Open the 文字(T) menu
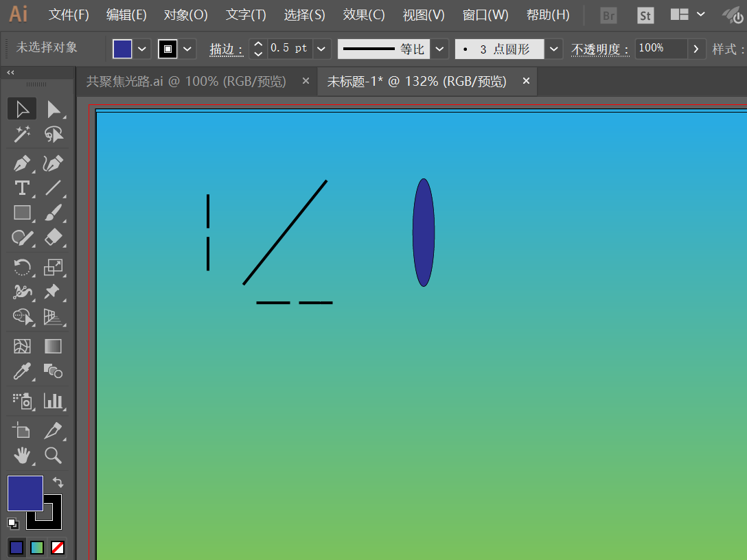The height and width of the screenshot is (560, 747). pos(246,15)
